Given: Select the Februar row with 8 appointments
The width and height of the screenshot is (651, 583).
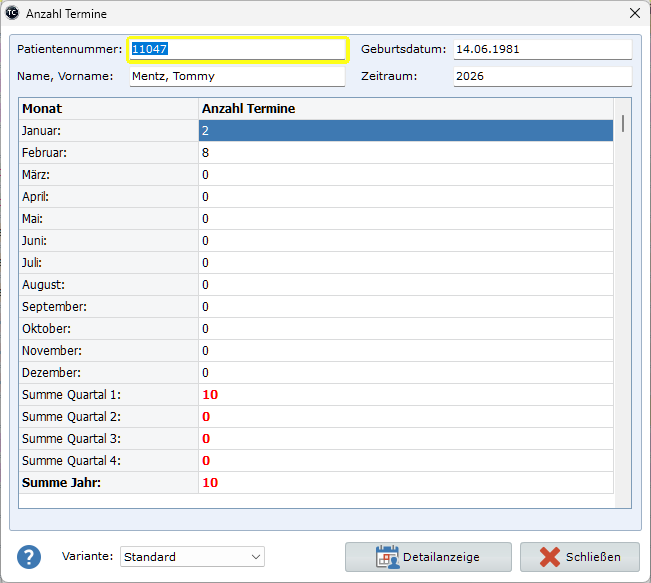Looking at the screenshot, I should click(315, 153).
